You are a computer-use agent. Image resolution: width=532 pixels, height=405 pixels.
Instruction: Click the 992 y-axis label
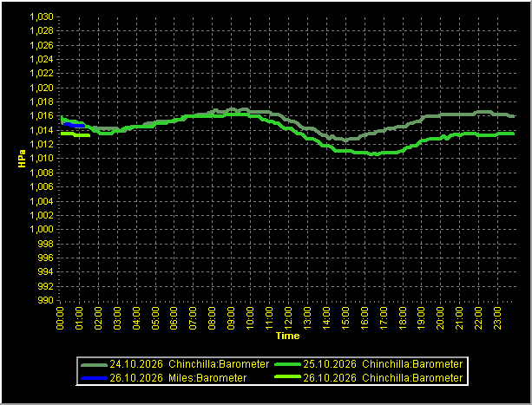point(47,286)
